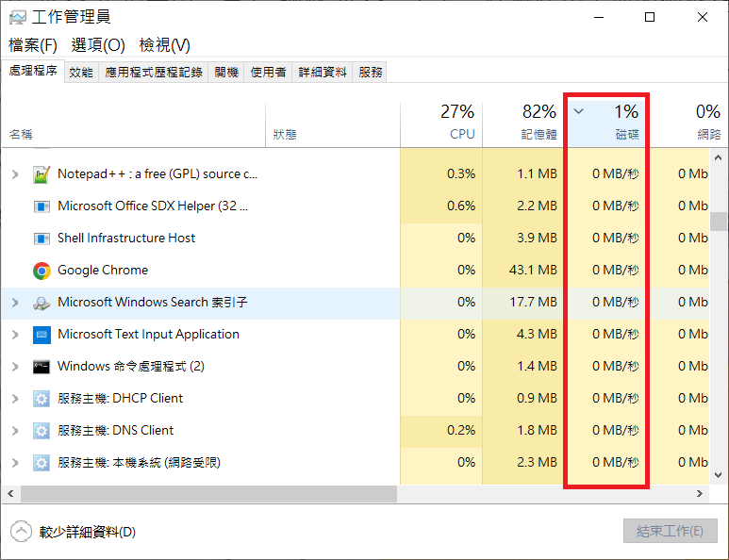Switch to the 應用程式歷程記錄 tab
The width and height of the screenshot is (729, 560).
[154, 72]
